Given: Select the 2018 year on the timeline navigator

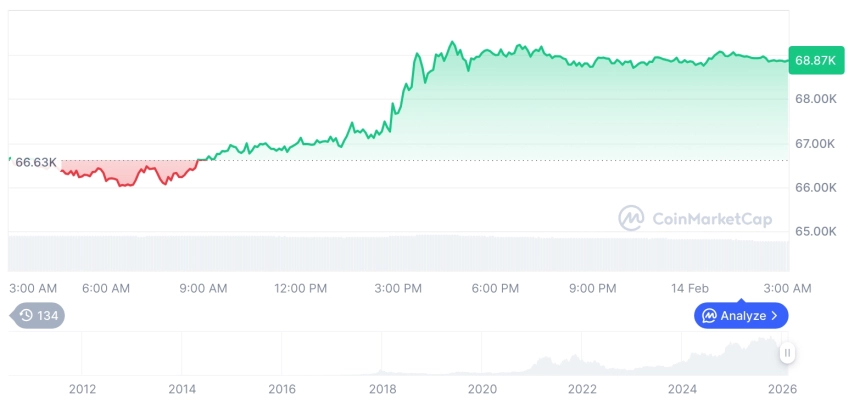Looking at the screenshot, I should (382, 389).
